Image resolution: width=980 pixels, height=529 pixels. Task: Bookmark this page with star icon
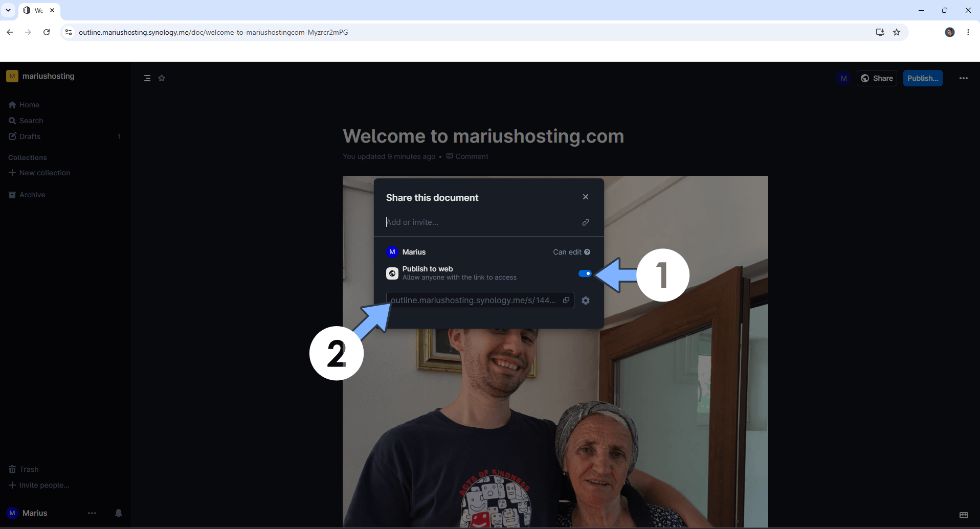point(897,32)
